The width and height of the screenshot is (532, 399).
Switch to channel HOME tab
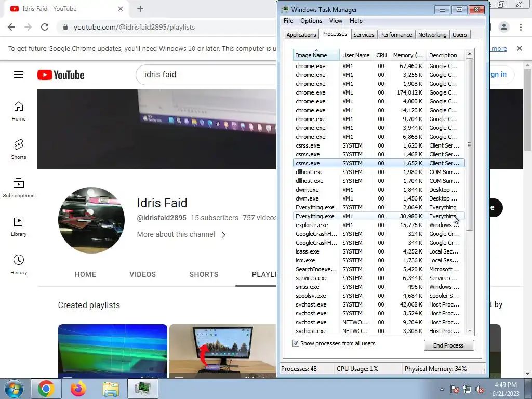[85, 274]
